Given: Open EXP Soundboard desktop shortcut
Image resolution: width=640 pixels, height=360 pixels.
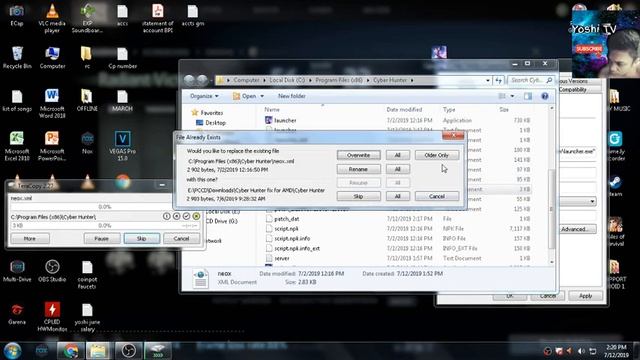Looking at the screenshot, I should [x=87, y=18].
